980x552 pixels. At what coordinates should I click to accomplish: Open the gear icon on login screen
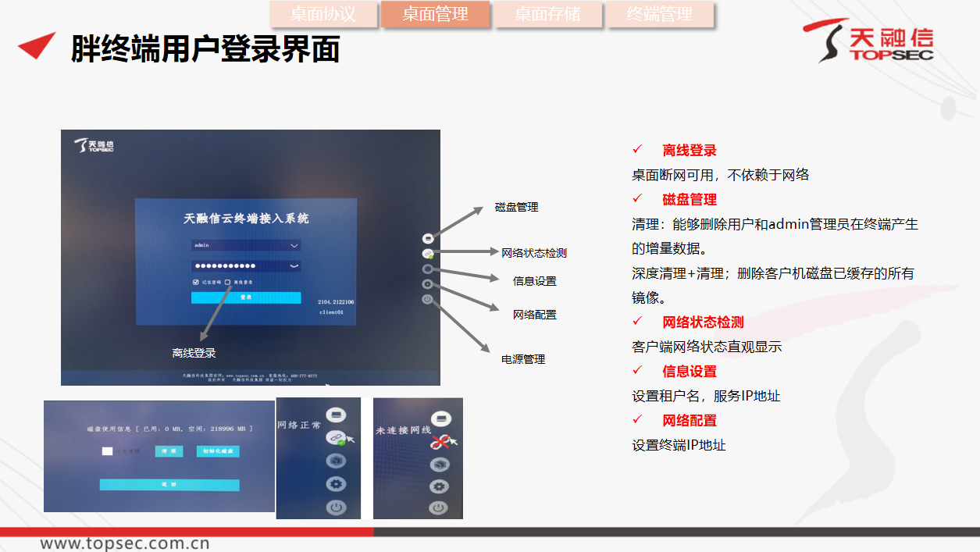[x=427, y=284]
